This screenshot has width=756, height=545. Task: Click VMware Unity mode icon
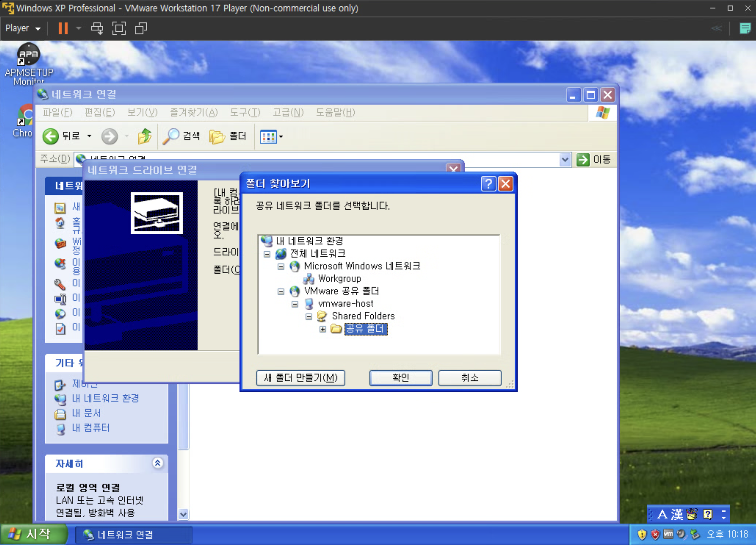141,28
